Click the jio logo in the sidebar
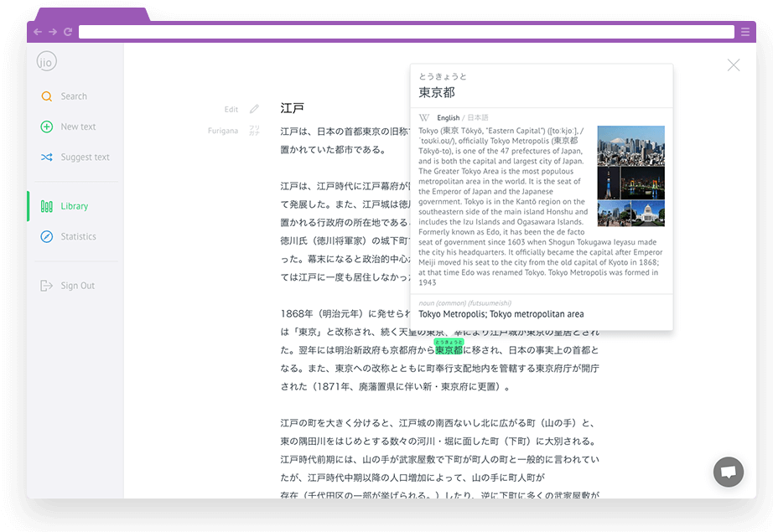This screenshot has width=773, height=532. [47, 61]
